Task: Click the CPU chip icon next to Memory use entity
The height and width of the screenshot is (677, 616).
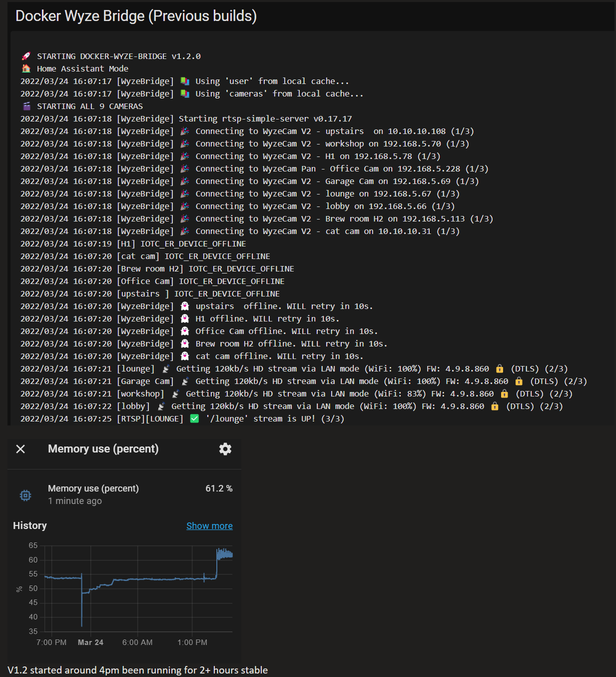Action: click(25, 495)
